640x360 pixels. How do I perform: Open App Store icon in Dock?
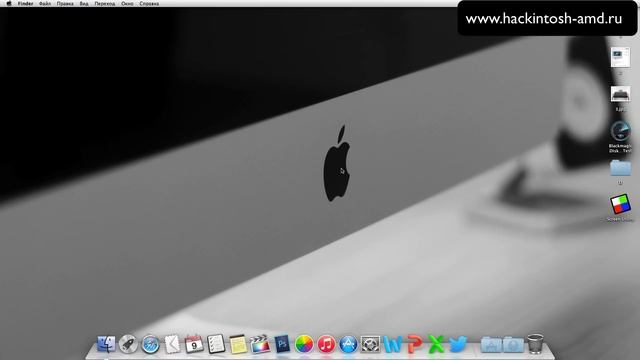point(348,344)
